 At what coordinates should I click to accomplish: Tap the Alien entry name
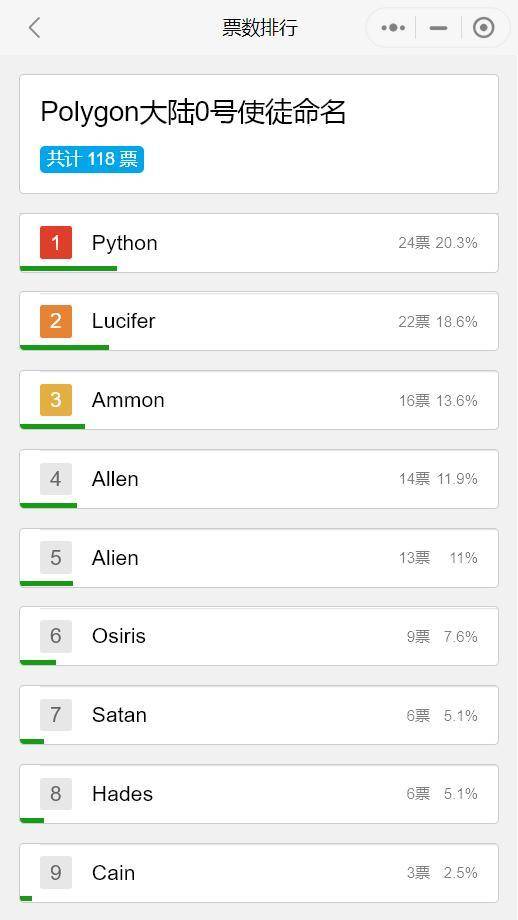click(x=115, y=557)
